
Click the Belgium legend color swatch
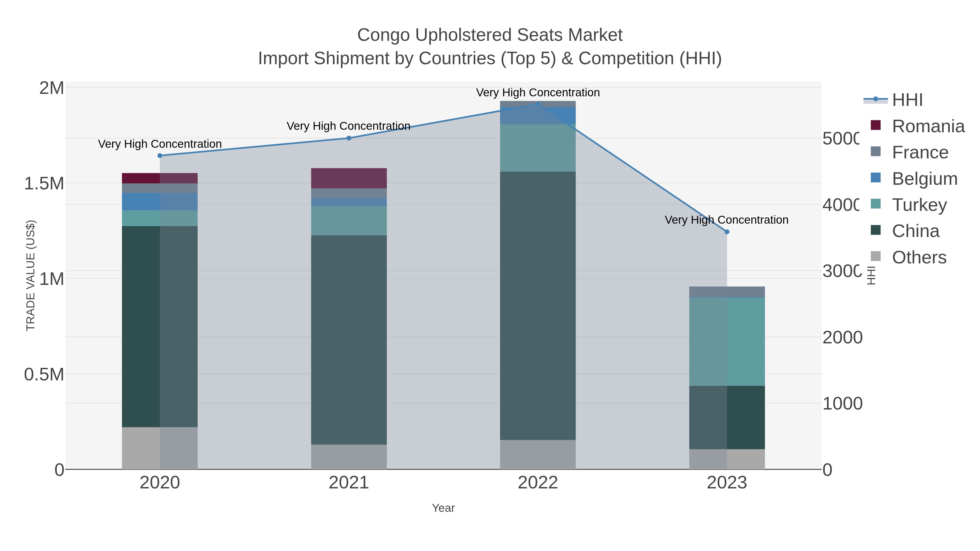coord(876,178)
